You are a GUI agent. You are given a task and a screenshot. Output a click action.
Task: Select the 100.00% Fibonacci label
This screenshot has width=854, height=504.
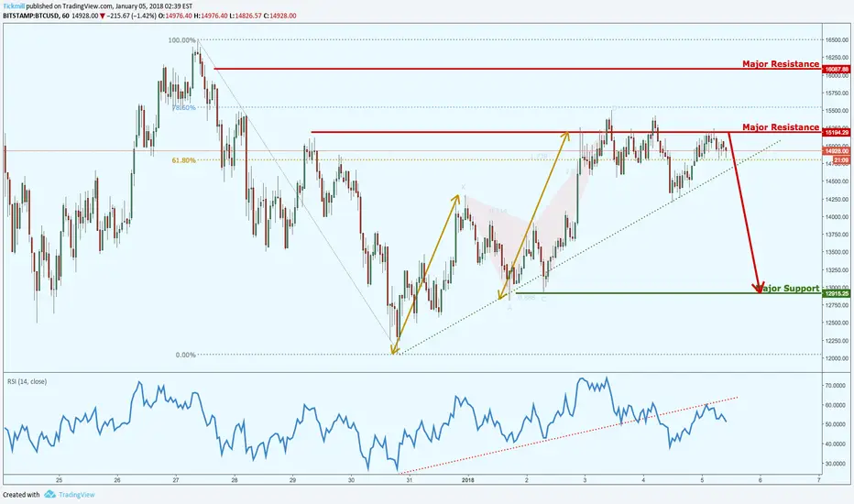click(x=181, y=40)
